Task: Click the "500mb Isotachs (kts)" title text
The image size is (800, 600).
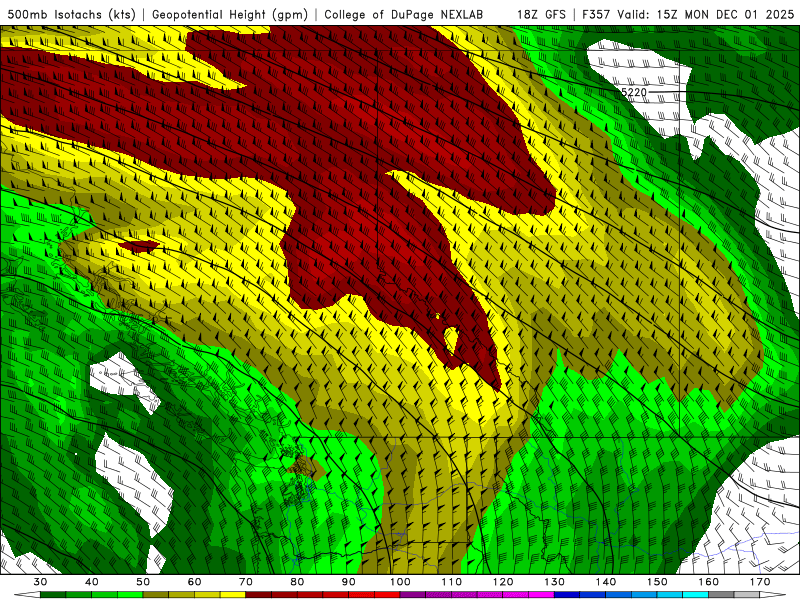Action: 72,14
